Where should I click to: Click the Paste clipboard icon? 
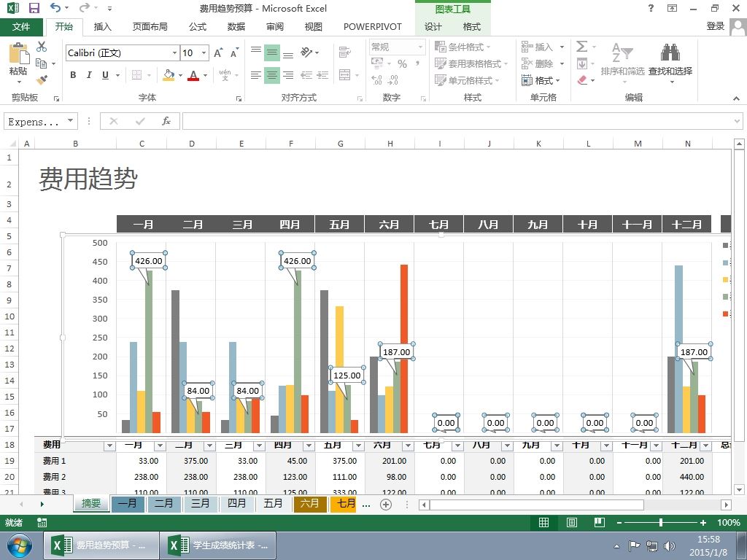tap(18, 52)
